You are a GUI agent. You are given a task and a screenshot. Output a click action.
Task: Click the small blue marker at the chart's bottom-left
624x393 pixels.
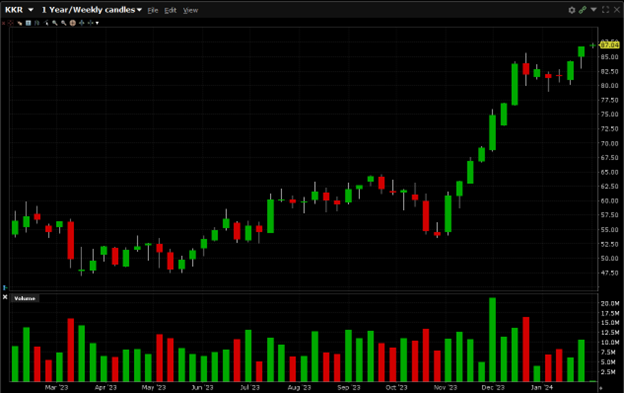click(x=5, y=287)
